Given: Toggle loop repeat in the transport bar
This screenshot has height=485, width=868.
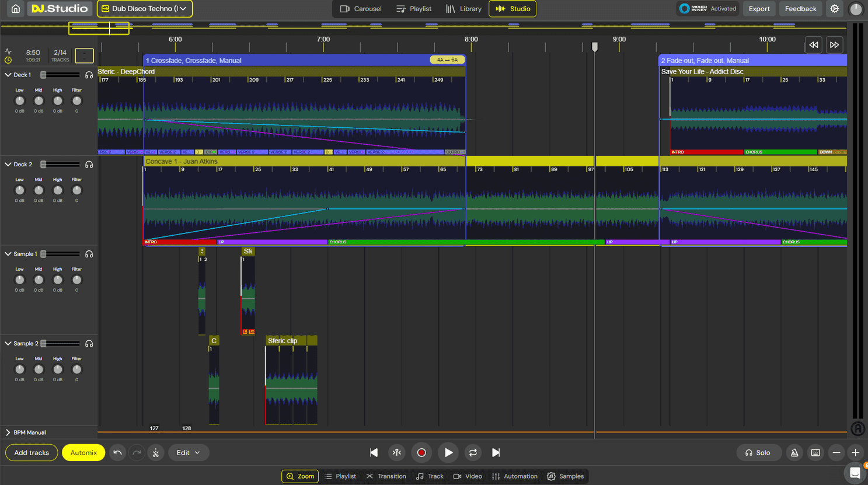Looking at the screenshot, I should [x=472, y=452].
